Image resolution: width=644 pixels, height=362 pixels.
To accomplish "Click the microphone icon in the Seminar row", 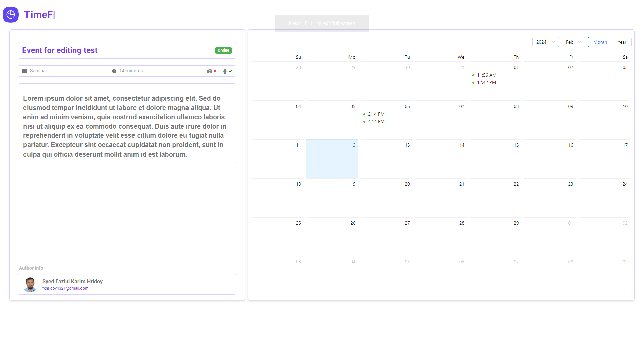I will (x=224, y=71).
